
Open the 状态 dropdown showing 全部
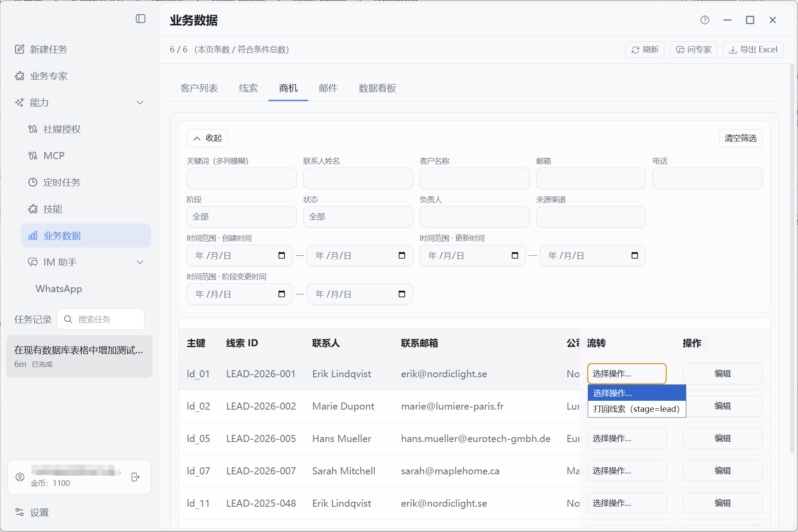358,217
